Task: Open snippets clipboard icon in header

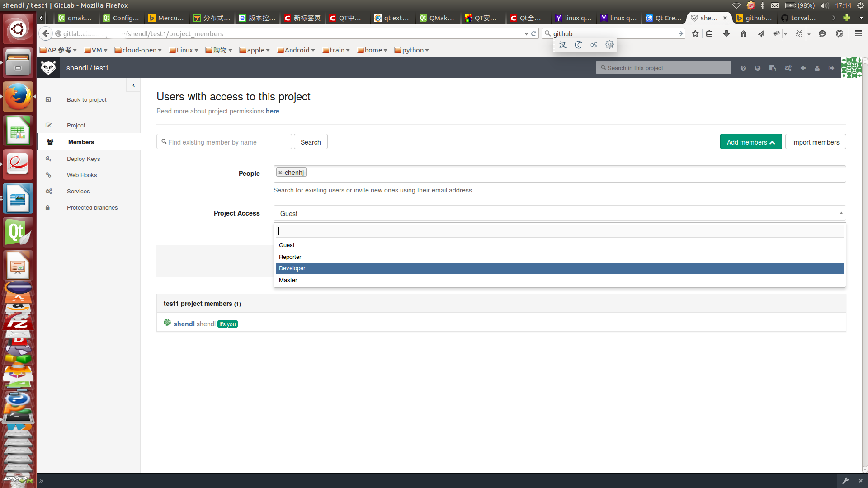Action: coord(773,68)
